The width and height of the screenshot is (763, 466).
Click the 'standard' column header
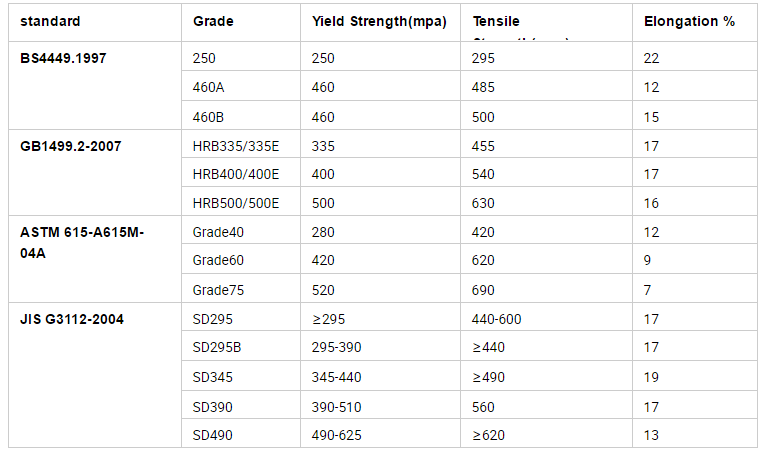pyautogui.click(x=95, y=22)
